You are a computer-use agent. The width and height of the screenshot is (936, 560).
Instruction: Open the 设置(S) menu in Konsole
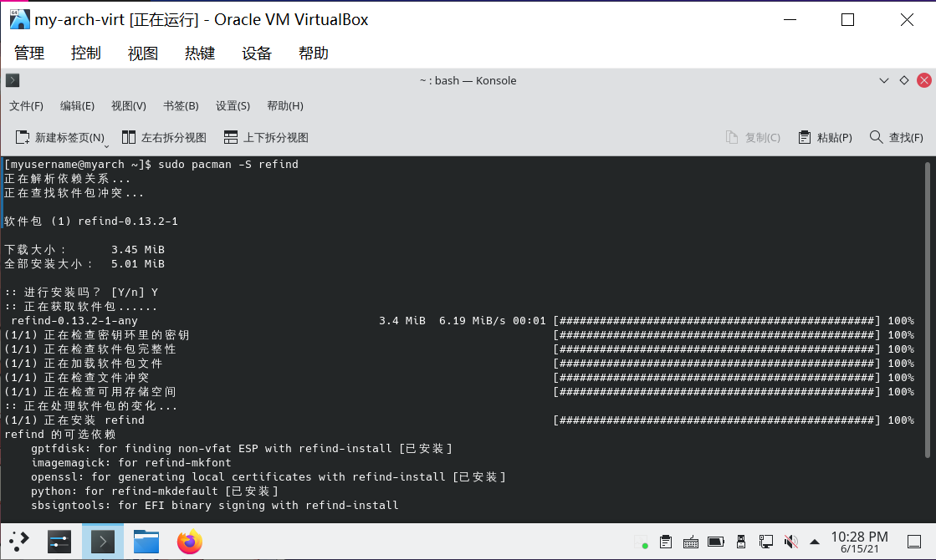coord(233,106)
